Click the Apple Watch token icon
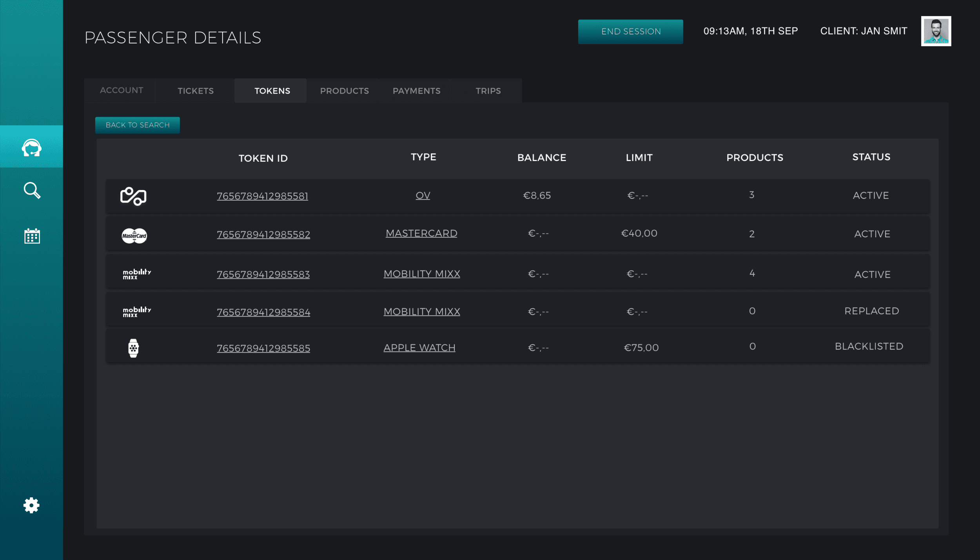Image resolution: width=980 pixels, height=560 pixels. pyautogui.click(x=133, y=348)
